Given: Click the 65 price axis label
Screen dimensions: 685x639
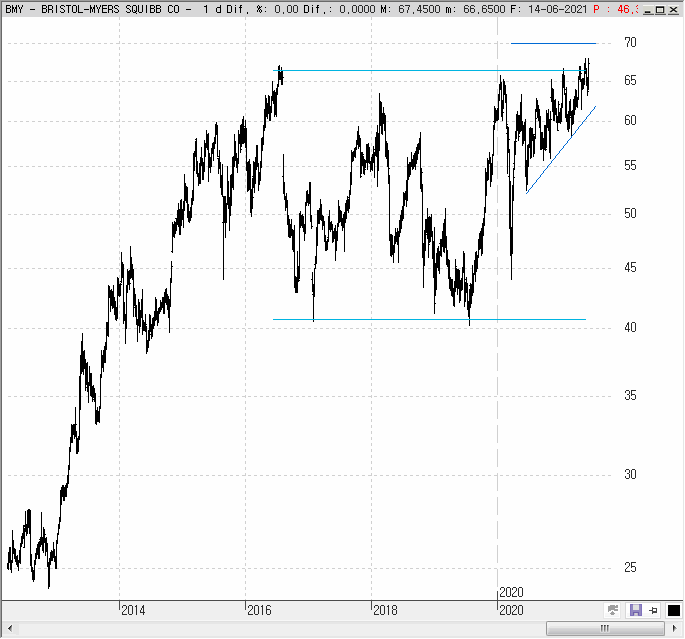Looking at the screenshot, I should pos(630,81).
